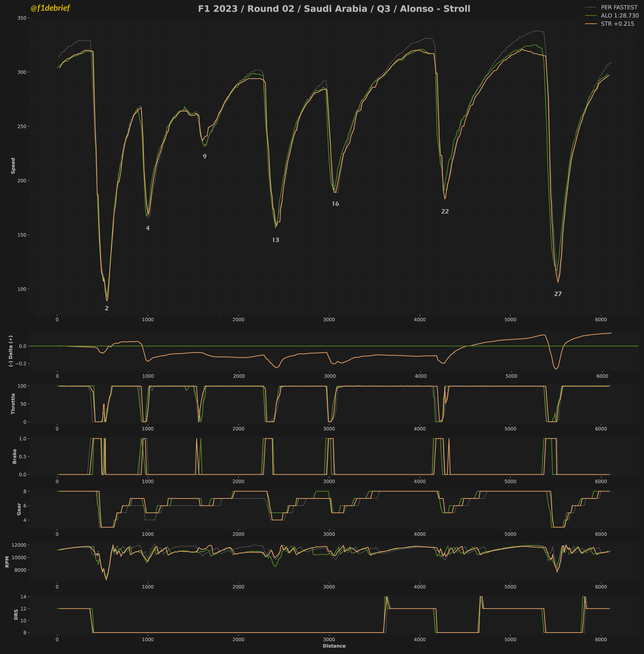Click the RPM y-axis label
644x654 pixels.
[x=7, y=562]
